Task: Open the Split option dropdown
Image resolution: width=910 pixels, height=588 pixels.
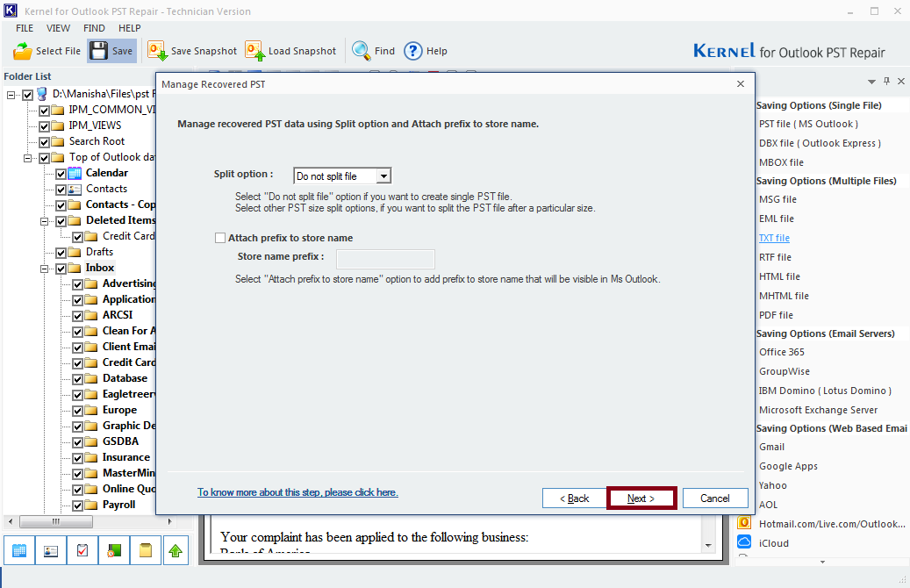Action: click(383, 176)
